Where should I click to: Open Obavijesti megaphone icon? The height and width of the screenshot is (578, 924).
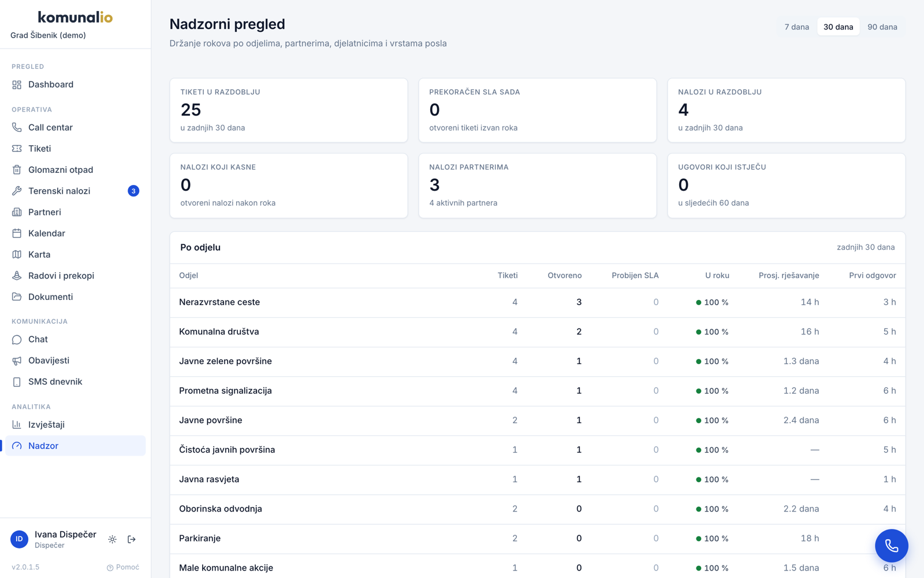tap(17, 361)
